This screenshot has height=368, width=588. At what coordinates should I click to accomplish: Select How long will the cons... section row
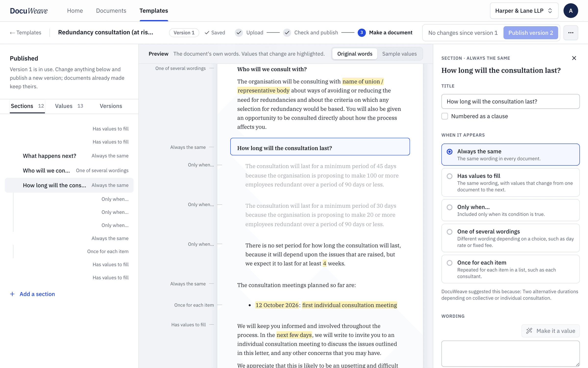(x=69, y=185)
